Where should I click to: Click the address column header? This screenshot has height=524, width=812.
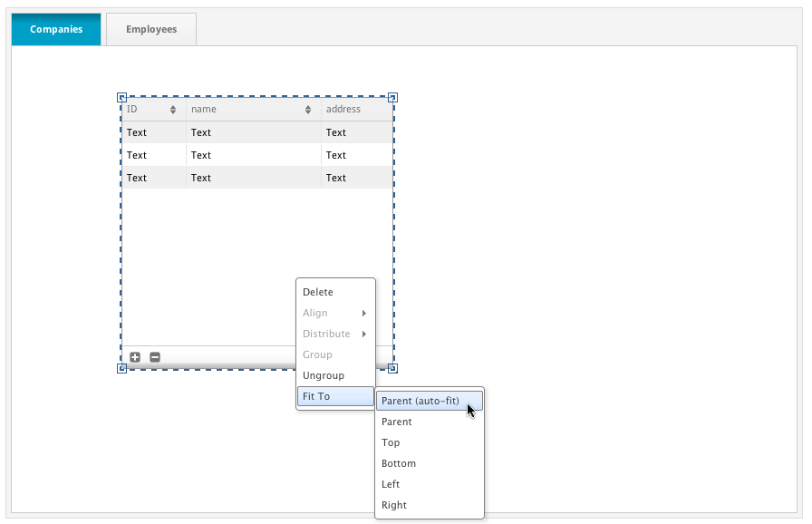pos(343,110)
